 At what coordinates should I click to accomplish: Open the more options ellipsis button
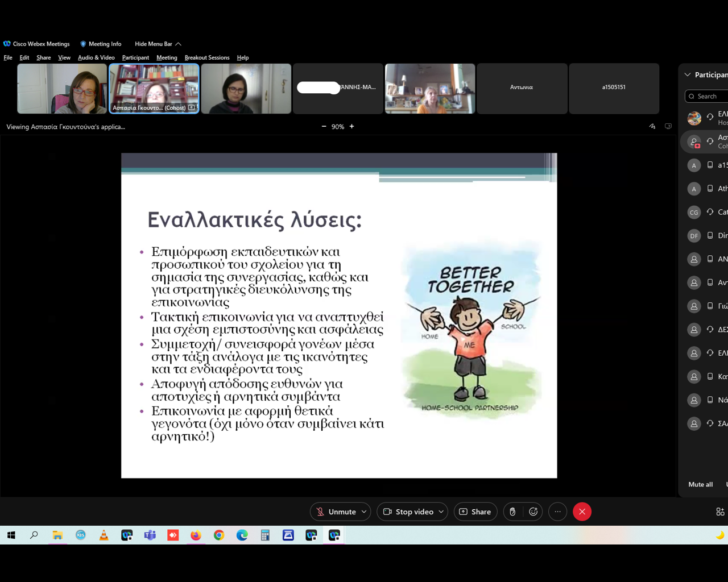[x=558, y=512]
